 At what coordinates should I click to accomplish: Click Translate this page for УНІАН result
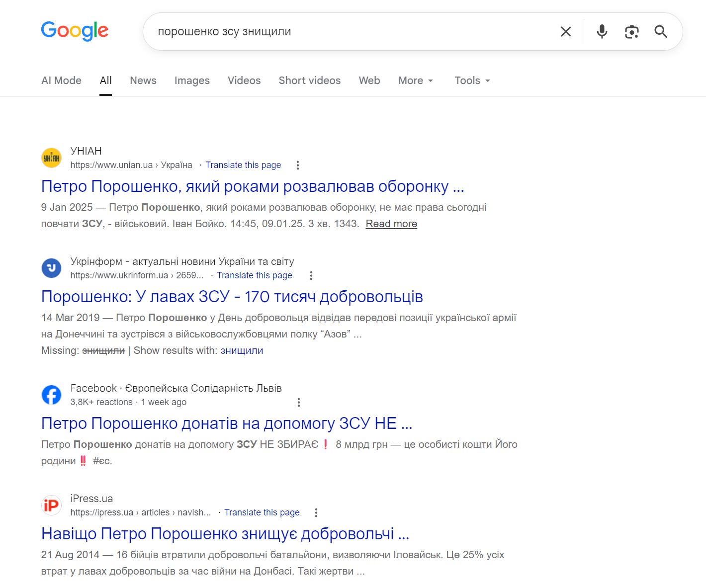click(x=243, y=165)
